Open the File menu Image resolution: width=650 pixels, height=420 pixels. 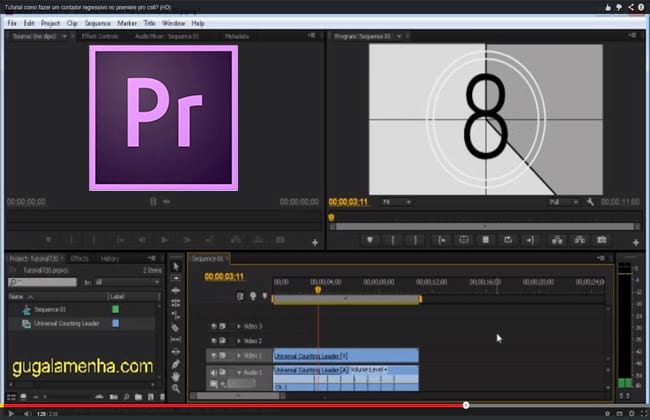click(x=12, y=23)
